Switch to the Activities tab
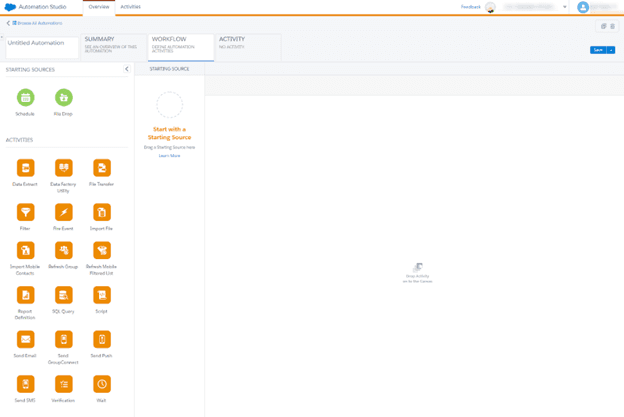This screenshot has height=417, width=624. coord(131,7)
